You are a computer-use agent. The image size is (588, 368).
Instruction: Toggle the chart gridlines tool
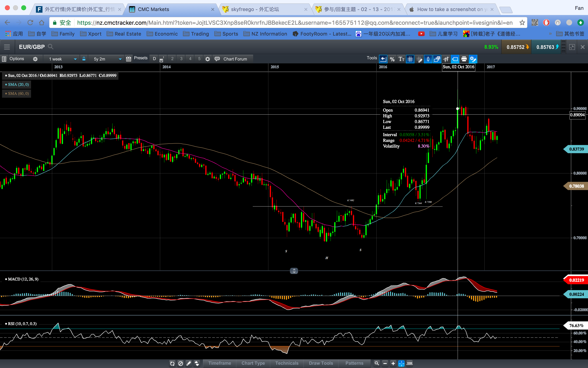click(x=410, y=59)
